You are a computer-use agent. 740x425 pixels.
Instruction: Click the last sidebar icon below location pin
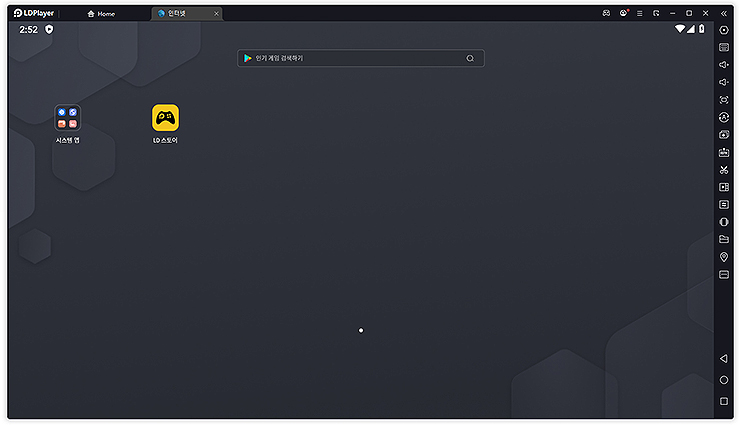click(723, 275)
